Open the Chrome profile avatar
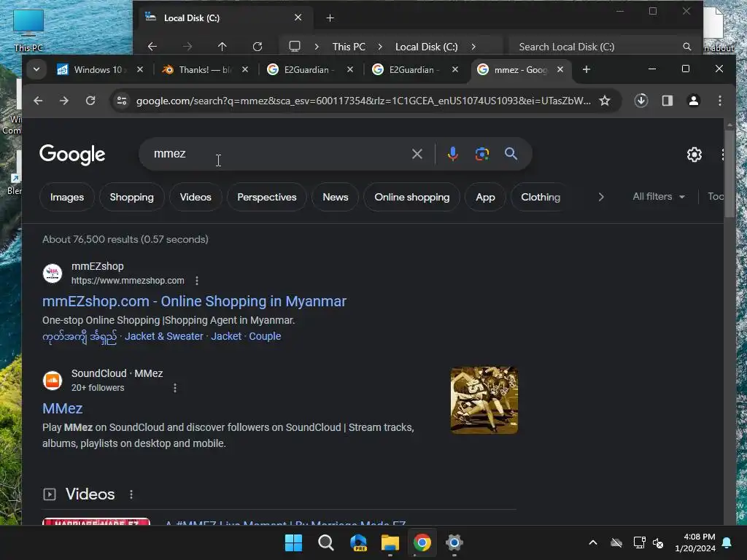Image resolution: width=747 pixels, height=560 pixels. [x=694, y=101]
